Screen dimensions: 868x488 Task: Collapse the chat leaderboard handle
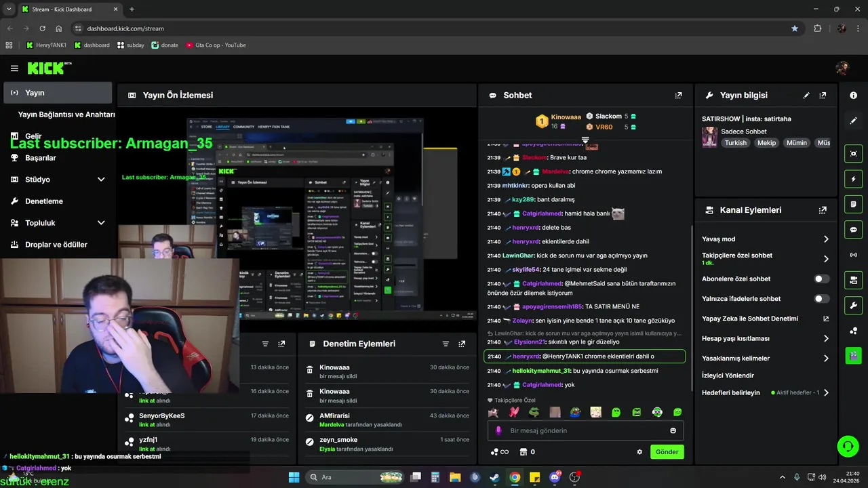(x=585, y=140)
